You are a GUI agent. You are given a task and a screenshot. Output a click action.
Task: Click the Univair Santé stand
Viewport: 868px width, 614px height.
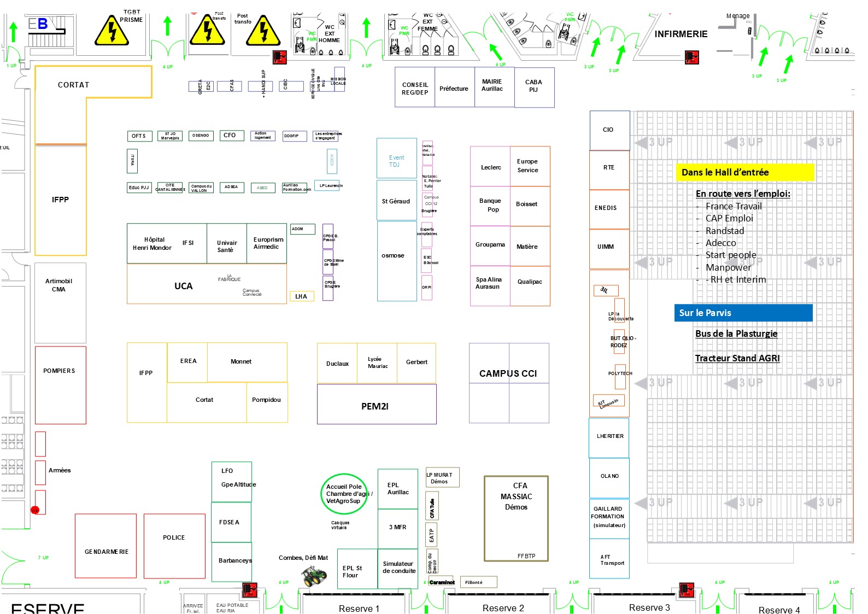[226, 243]
